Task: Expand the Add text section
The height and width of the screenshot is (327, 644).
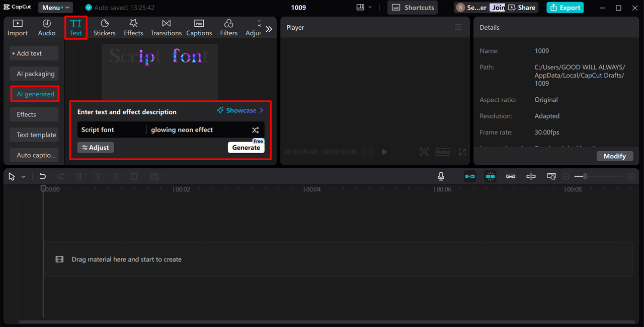Action: click(x=34, y=53)
